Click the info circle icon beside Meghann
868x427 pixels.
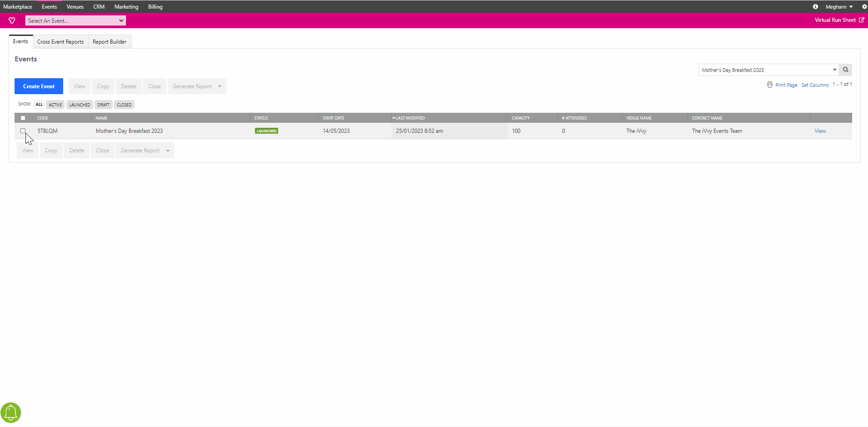[815, 7]
